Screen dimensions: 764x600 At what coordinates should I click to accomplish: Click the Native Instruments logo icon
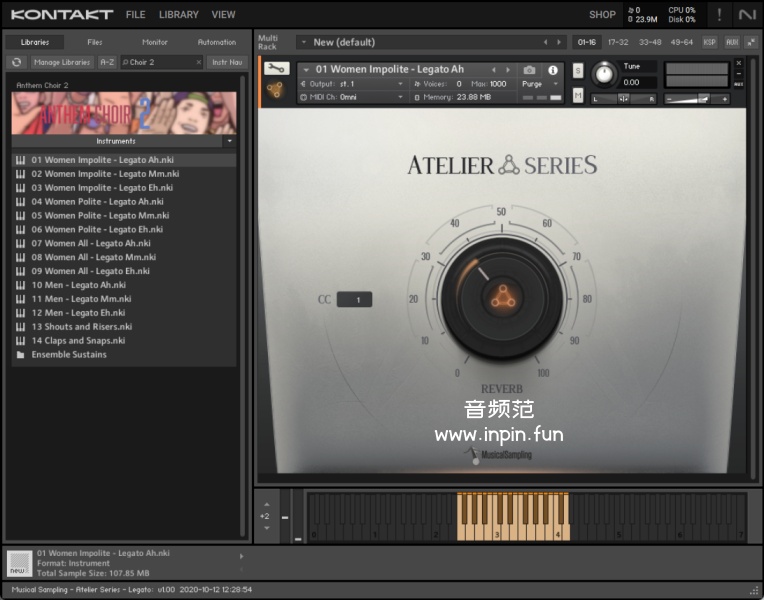tap(747, 14)
